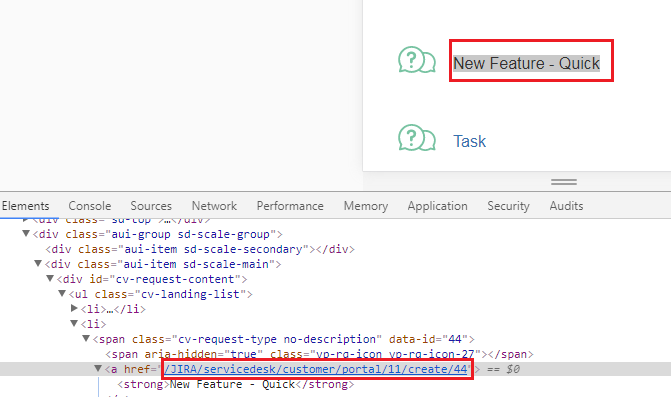Collapse the aui-group sd-scale-group div node
The image size is (671, 404).
pos(26,234)
